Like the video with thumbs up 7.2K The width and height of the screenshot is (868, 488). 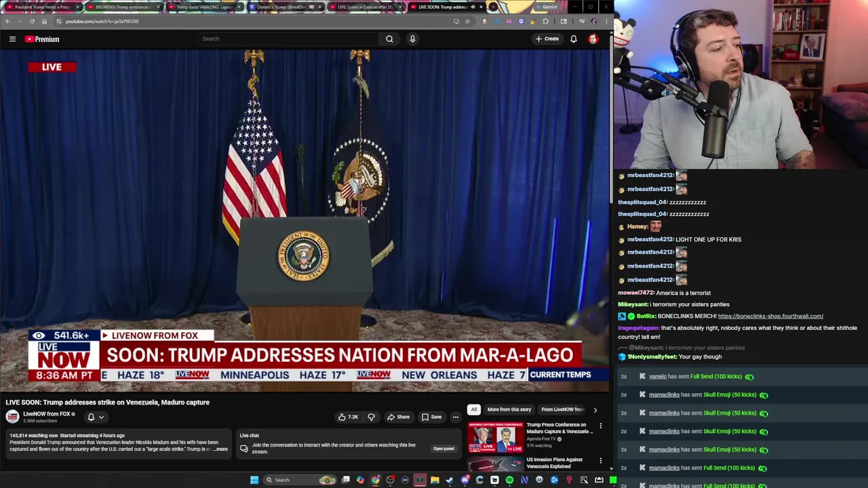(348, 417)
